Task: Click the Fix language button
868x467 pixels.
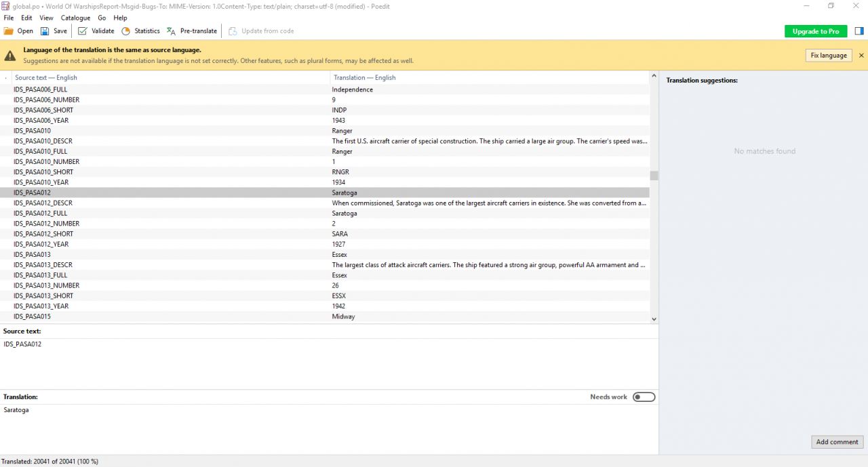Action: pos(829,56)
